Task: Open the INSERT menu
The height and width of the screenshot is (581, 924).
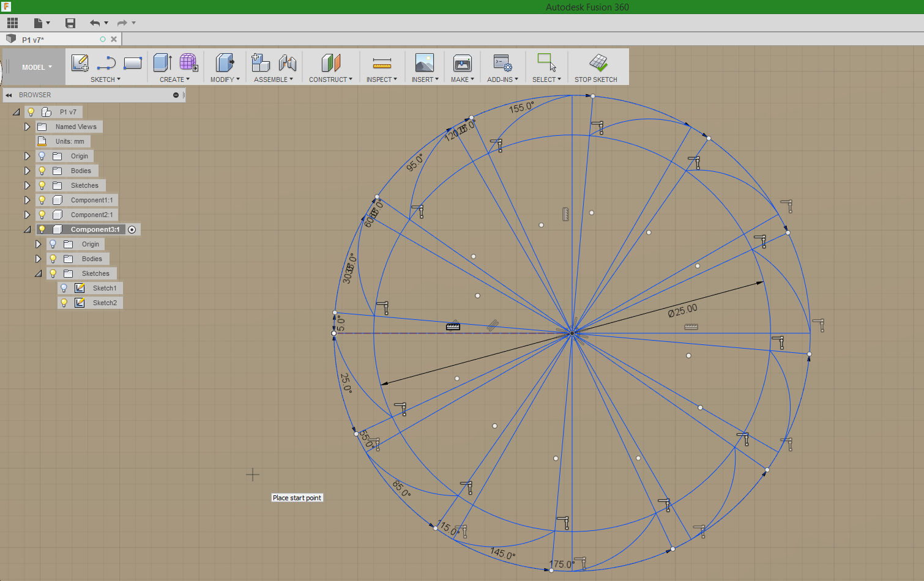Action: (425, 80)
